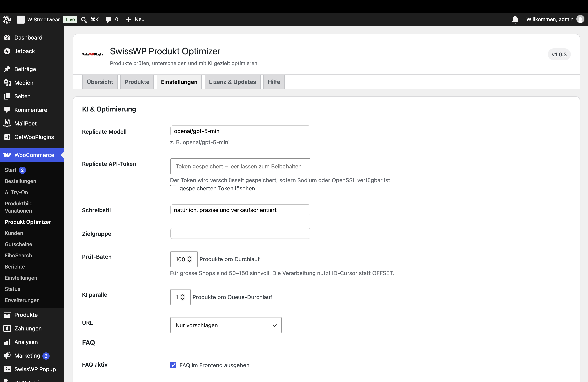The height and width of the screenshot is (382, 588).
Task: Open Produkt Optimizer submenu item
Action: click(28, 222)
